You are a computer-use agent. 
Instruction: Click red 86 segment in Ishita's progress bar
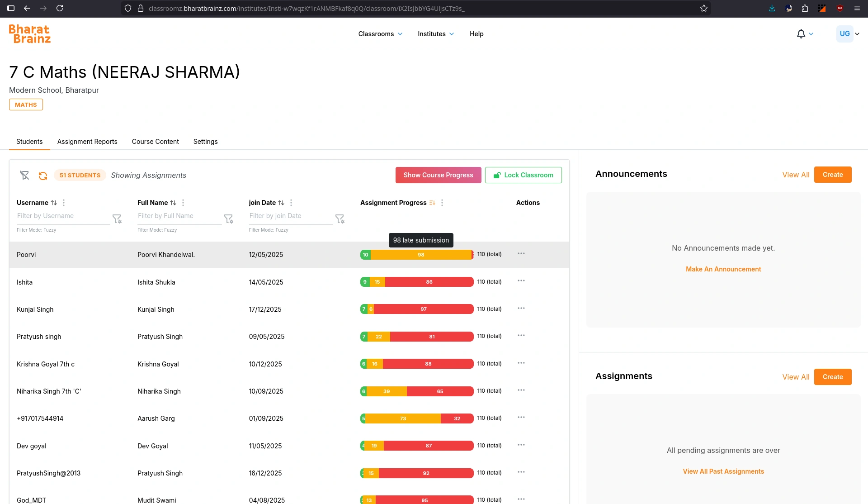(x=429, y=282)
